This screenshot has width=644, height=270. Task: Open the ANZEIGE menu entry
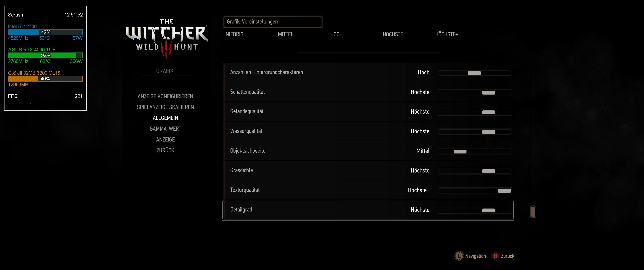point(165,139)
